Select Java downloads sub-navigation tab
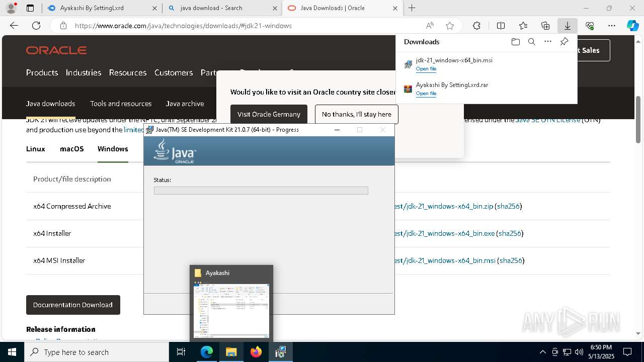The width and height of the screenshot is (644, 362). [50, 104]
